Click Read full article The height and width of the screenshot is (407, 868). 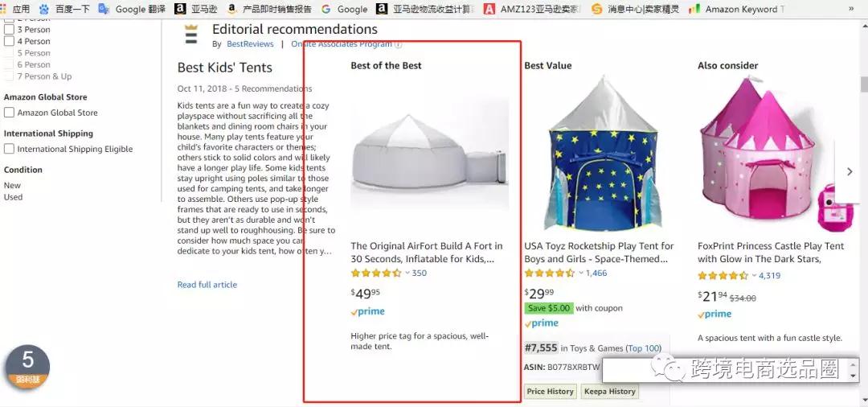207,285
